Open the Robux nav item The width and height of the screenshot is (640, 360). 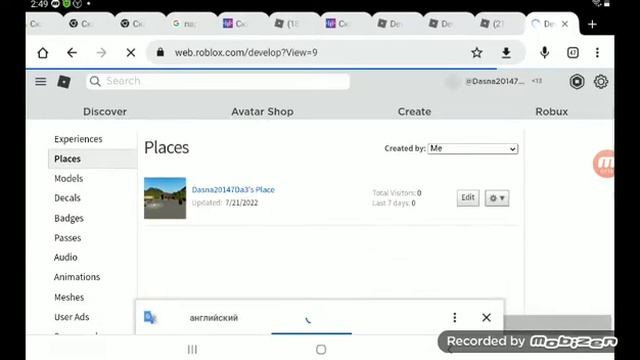click(x=551, y=111)
